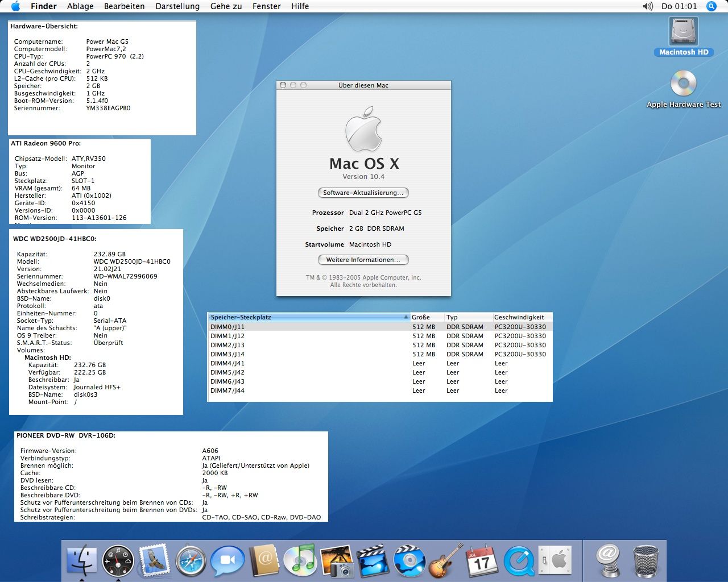The image size is (728, 582).
Task: Click drive serial WD-WMAL72996069
Action: 126,276
